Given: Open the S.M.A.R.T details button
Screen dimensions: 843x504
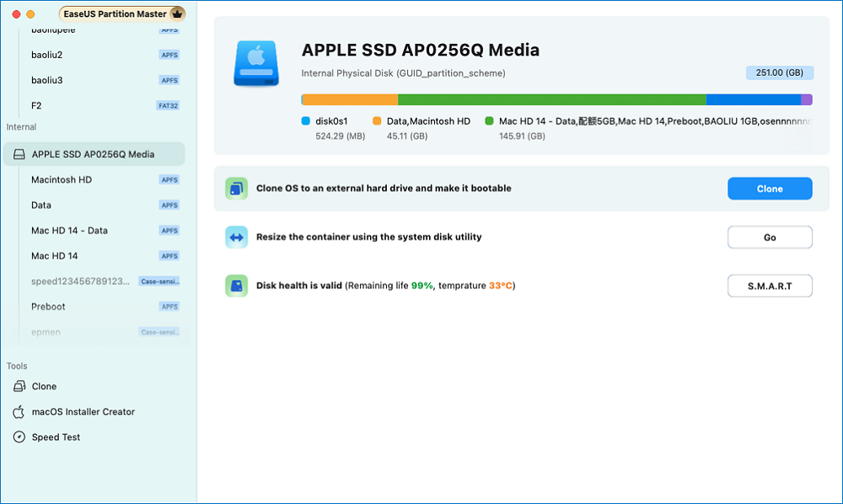Looking at the screenshot, I should pos(770,286).
